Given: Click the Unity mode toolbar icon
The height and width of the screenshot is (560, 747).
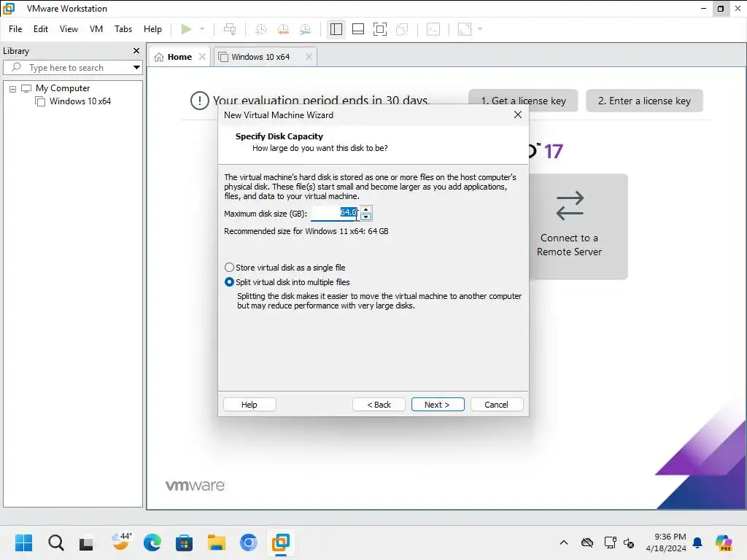Looking at the screenshot, I should click(x=402, y=29).
